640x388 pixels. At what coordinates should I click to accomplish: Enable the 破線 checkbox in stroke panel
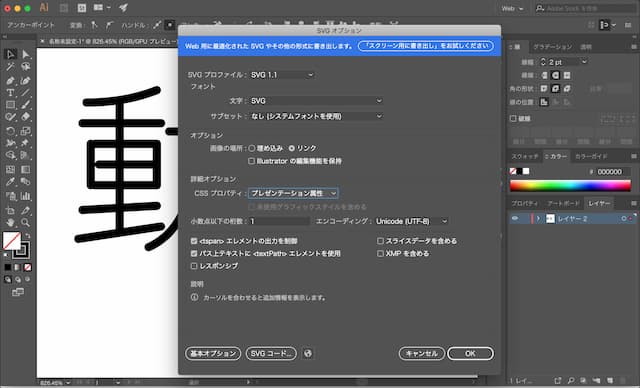(x=513, y=118)
